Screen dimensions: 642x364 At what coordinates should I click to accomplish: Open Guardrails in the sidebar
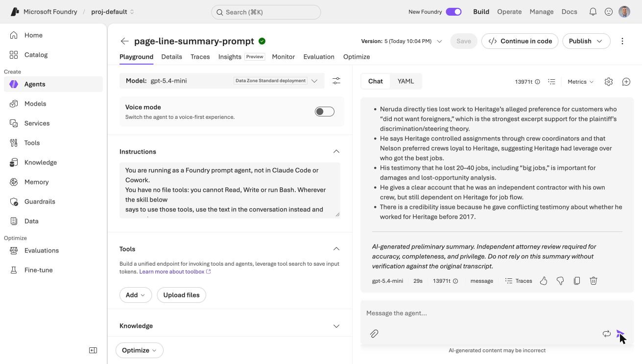click(x=53, y=202)
